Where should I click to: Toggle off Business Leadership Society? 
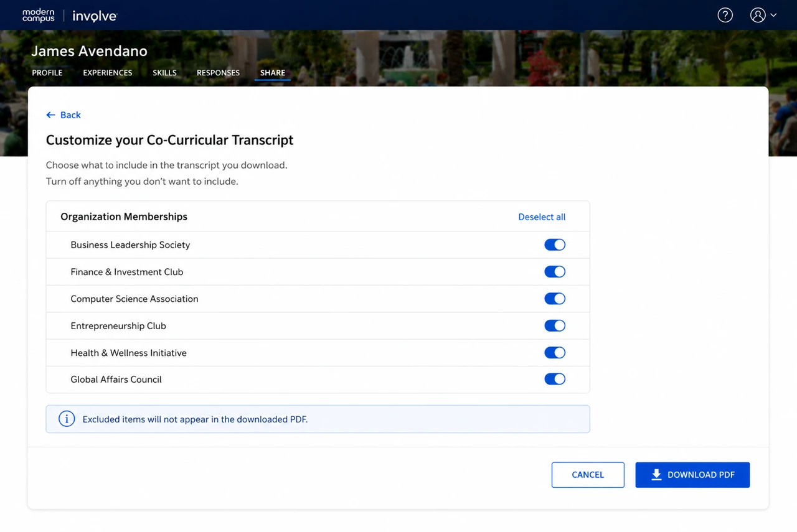[555, 245]
